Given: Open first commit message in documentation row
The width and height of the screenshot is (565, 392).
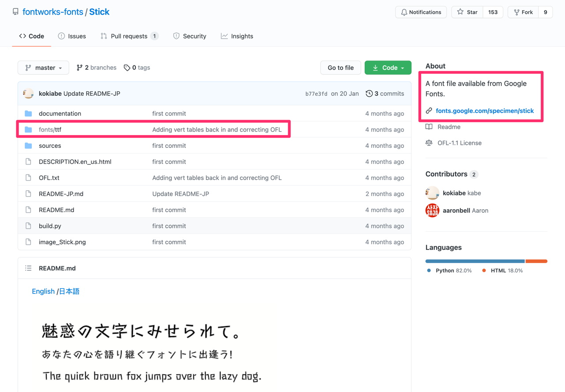Looking at the screenshot, I should pos(169,113).
